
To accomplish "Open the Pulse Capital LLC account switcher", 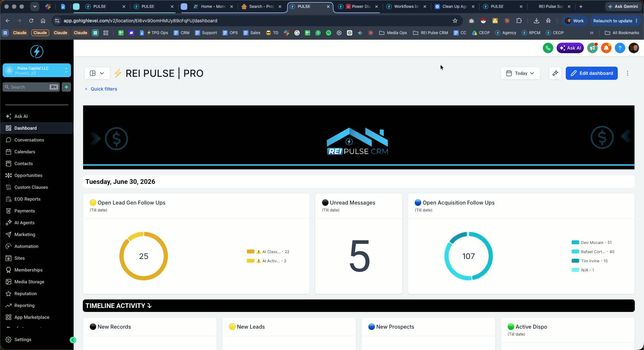I will coord(37,70).
